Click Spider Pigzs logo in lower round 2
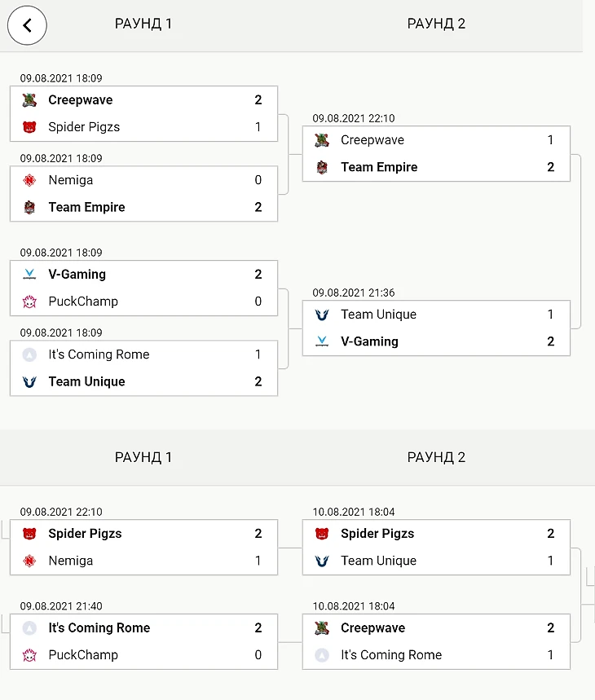 (x=322, y=534)
